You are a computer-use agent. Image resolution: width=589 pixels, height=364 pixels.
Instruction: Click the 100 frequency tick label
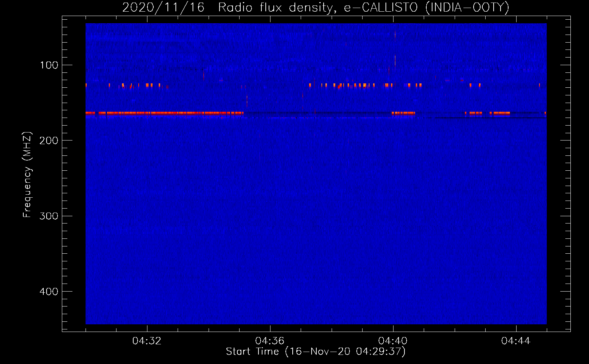click(x=49, y=65)
